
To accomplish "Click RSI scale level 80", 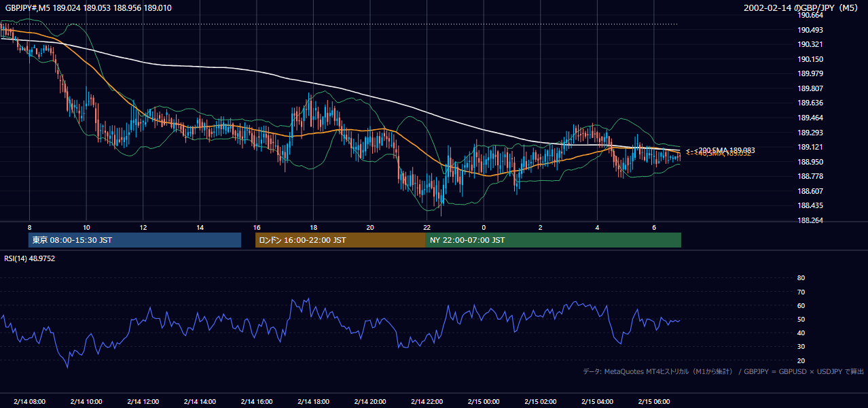I will 801,278.
